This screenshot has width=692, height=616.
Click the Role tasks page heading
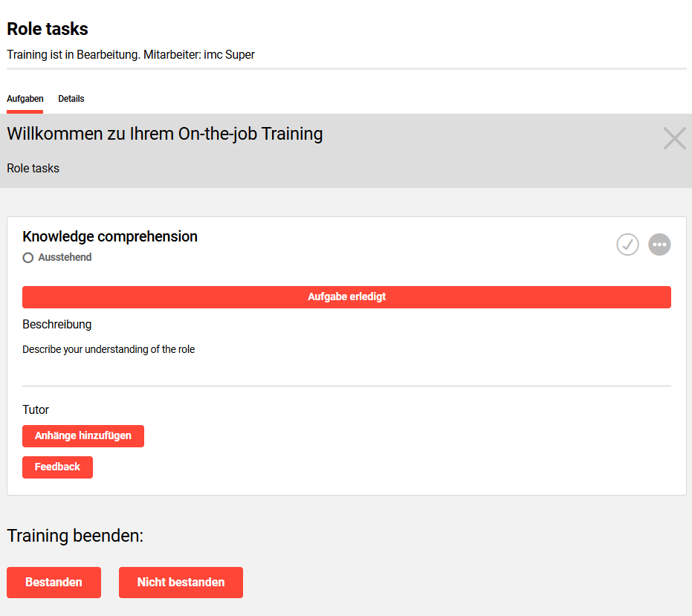pos(48,29)
